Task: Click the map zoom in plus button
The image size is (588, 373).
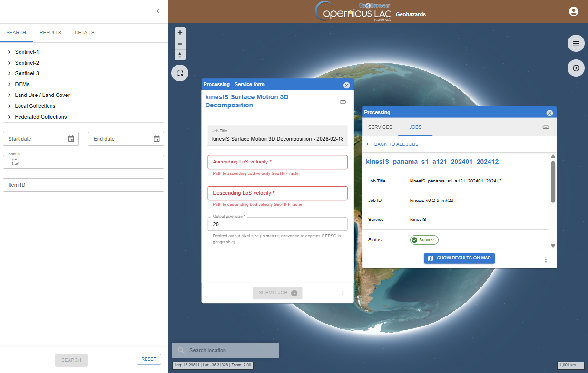Action: coord(180,33)
